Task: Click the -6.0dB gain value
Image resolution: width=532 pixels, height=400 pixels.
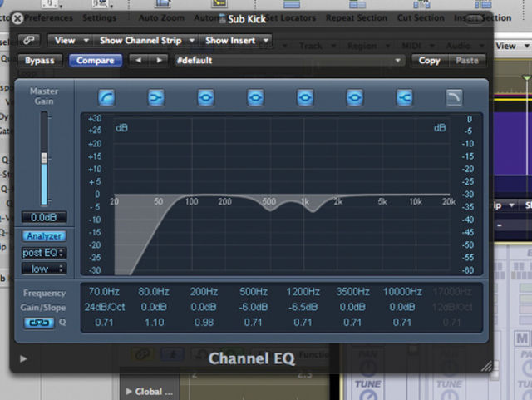Action: (x=254, y=307)
